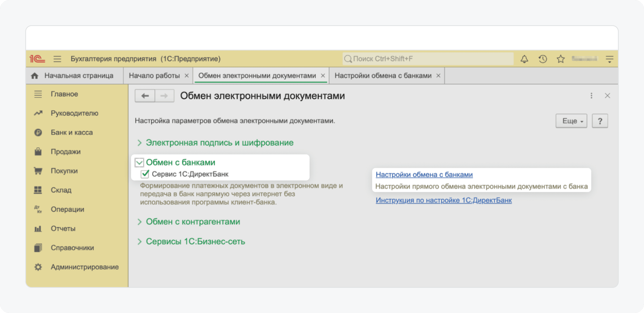Open the history clock icon
The width and height of the screenshot is (644, 313).
[543, 59]
